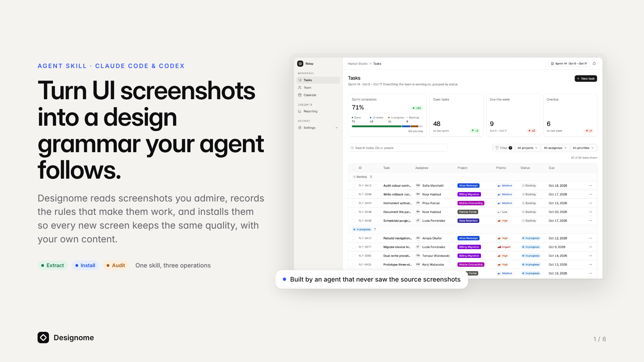Click the notification bell icon

[594, 64]
